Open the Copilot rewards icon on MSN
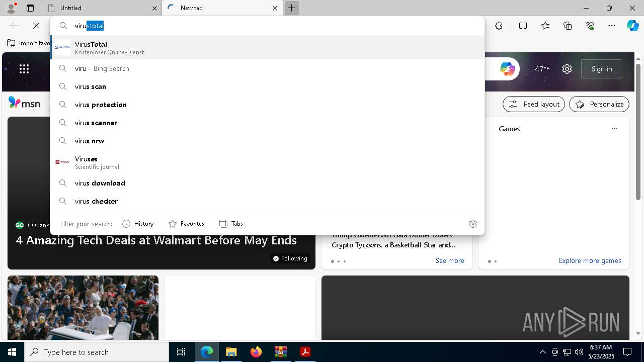The width and height of the screenshot is (644, 362). (x=507, y=69)
